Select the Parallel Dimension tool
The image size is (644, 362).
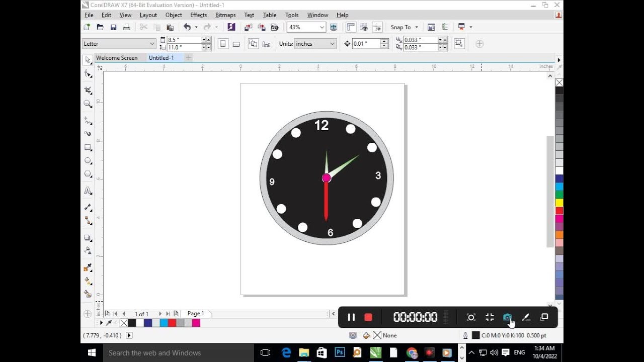(88, 207)
